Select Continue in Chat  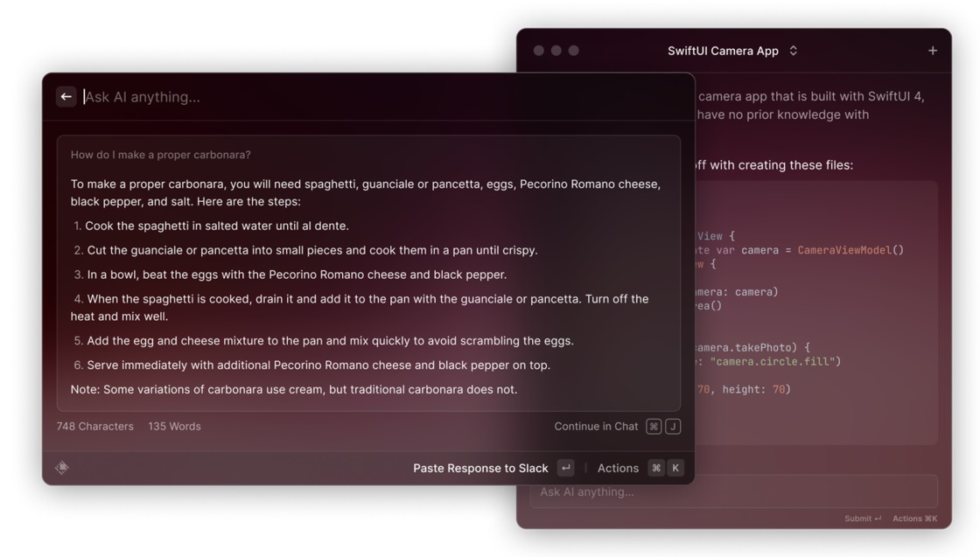tap(596, 427)
